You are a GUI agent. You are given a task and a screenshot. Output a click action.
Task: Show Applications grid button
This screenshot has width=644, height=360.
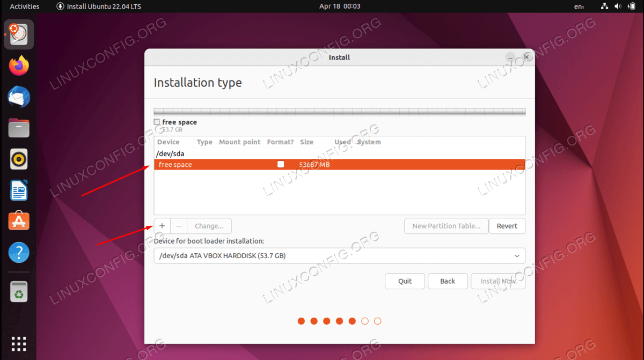click(x=19, y=344)
